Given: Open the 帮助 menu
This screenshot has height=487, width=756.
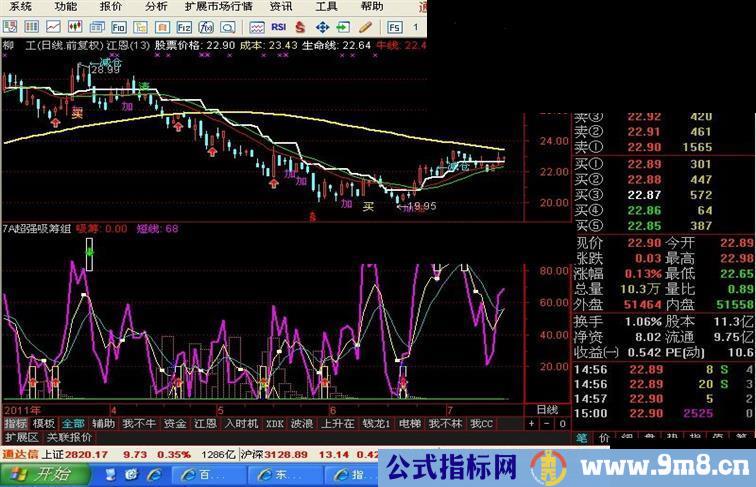Looking at the screenshot, I should [x=372, y=6].
